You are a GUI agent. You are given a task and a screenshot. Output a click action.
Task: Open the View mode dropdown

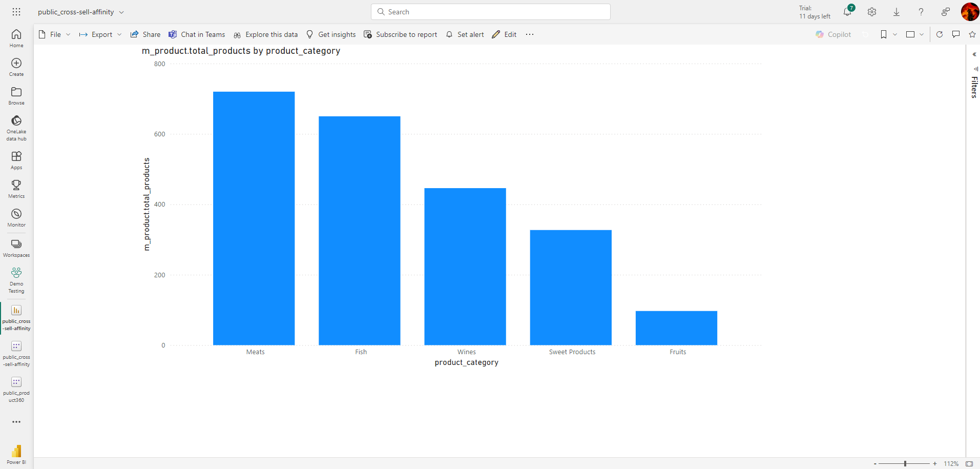pyautogui.click(x=915, y=34)
